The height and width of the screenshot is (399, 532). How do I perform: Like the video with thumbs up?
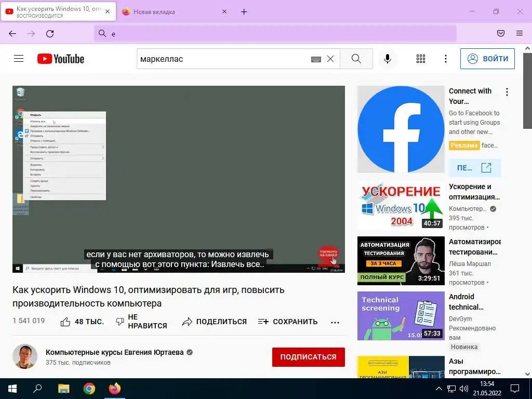click(82, 321)
